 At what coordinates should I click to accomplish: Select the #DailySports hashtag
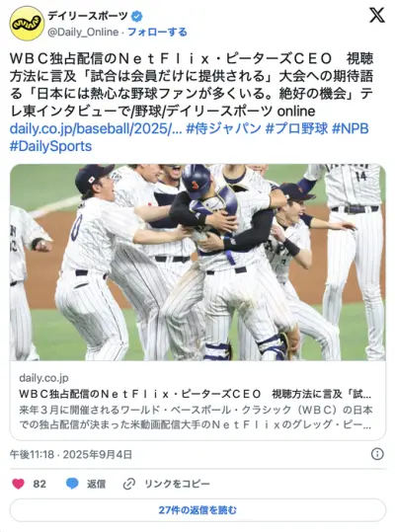point(51,146)
